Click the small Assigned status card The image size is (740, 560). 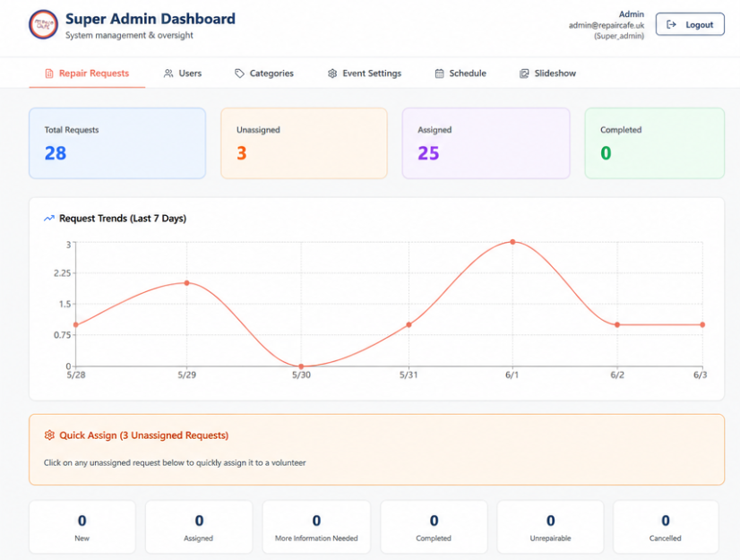(x=199, y=527)
